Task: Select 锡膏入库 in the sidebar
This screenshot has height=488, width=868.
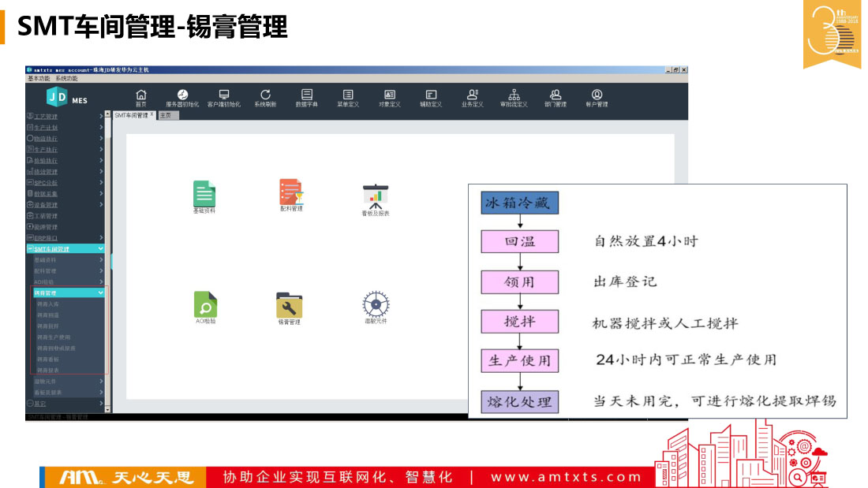Action: tap(48, 304)
